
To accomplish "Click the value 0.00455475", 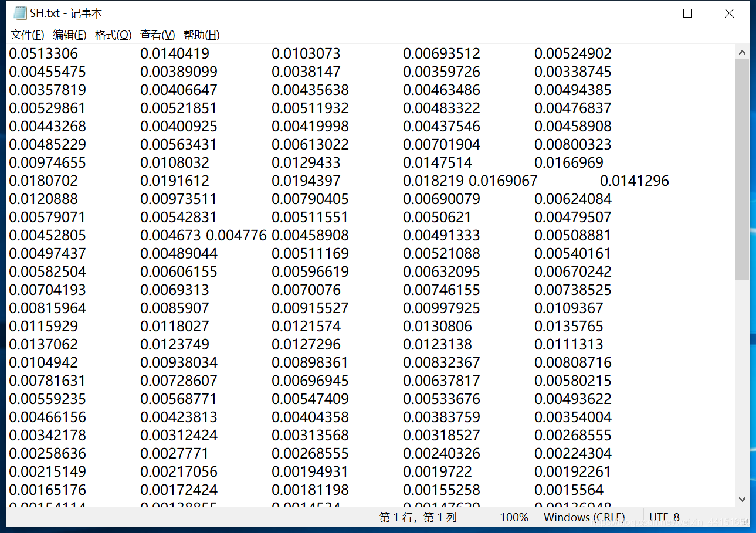I will (48, 72).
